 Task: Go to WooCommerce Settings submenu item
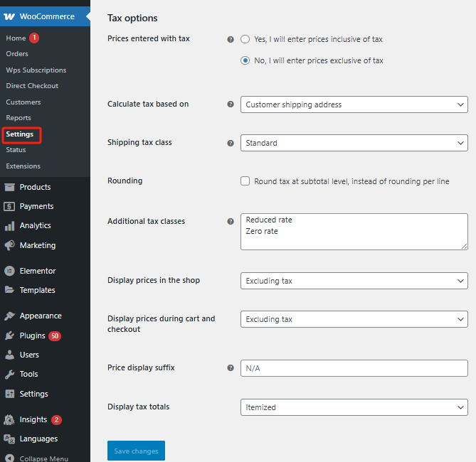[20, 134]
